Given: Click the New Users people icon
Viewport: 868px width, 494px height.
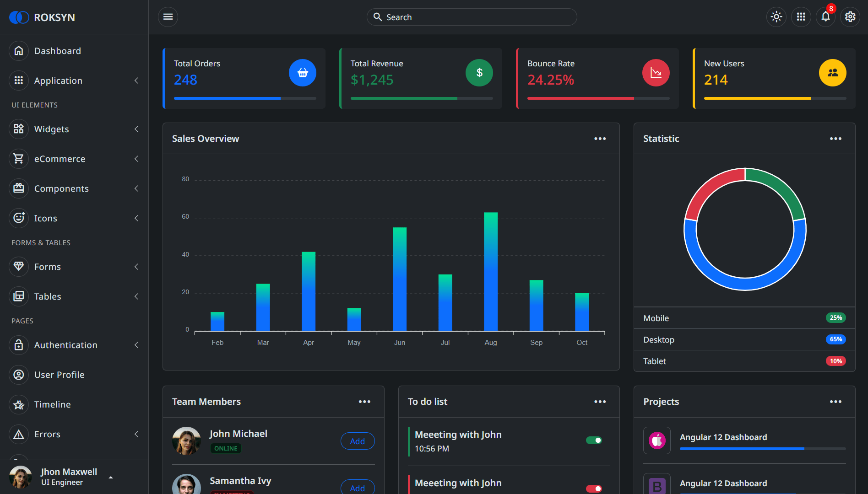Looking at the screenshot, I should coord(833,73).
